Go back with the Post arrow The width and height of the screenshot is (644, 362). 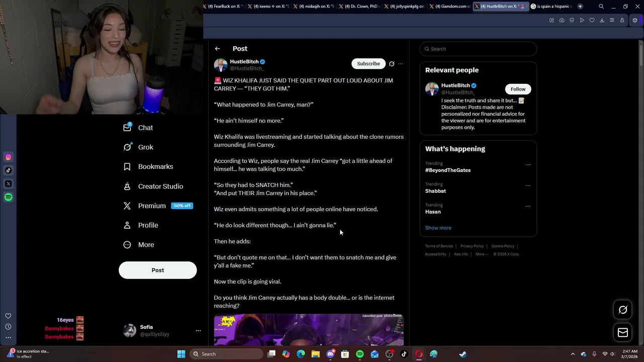pyautogui.click(x=217, y=49)
